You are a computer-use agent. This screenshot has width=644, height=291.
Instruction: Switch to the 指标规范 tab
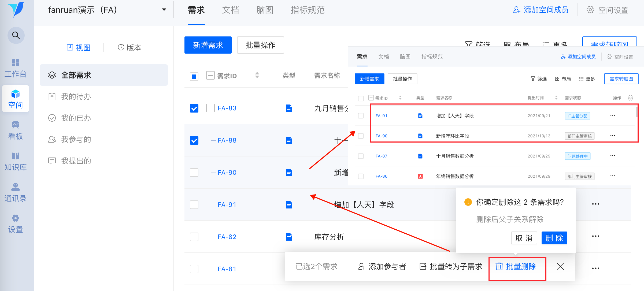point(308,10)
